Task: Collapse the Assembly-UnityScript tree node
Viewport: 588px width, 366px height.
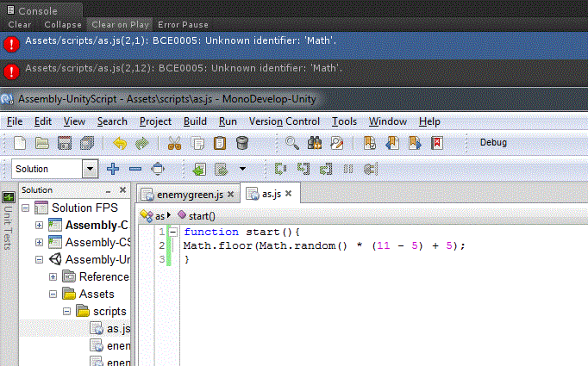Action: tap(39, 259)
